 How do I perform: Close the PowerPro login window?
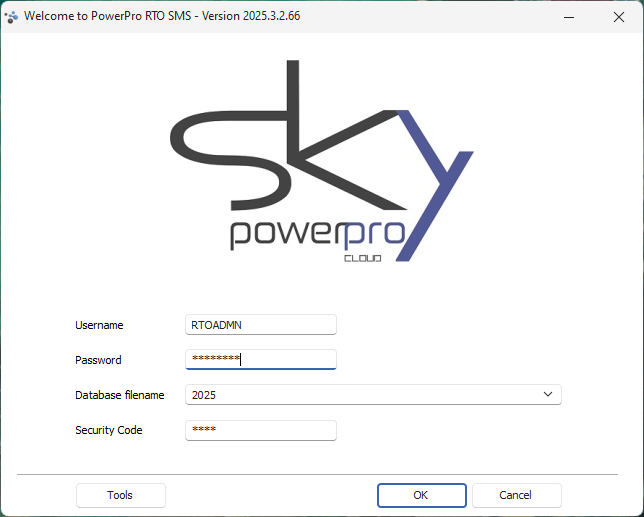619,17
